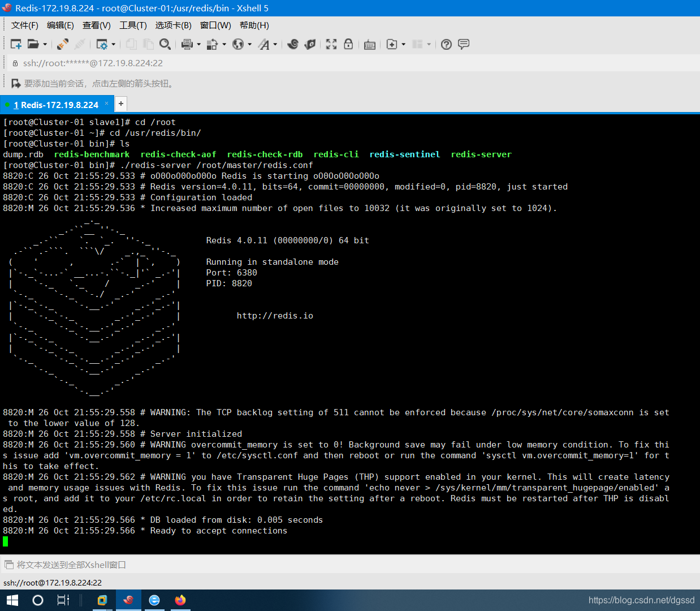Click the compose bar window icon
700x611 pixels.
(x=8, y=565)
